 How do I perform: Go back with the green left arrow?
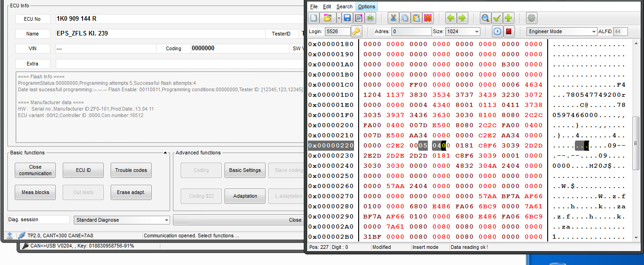(x=450, y=18)
